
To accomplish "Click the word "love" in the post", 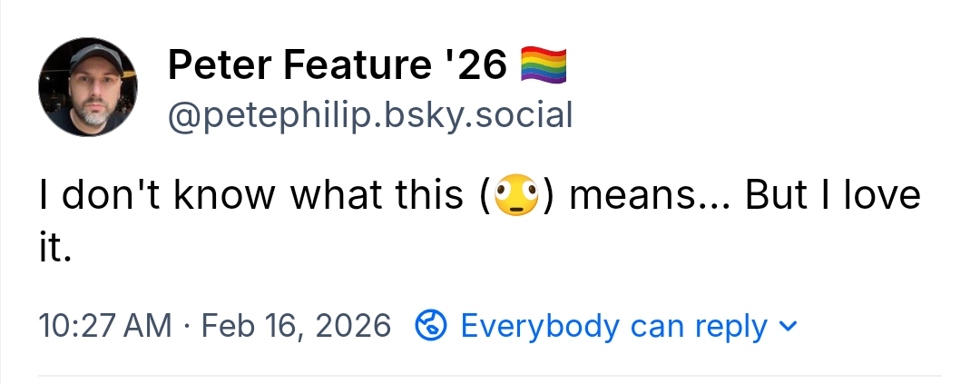I will tap(877, 197).
